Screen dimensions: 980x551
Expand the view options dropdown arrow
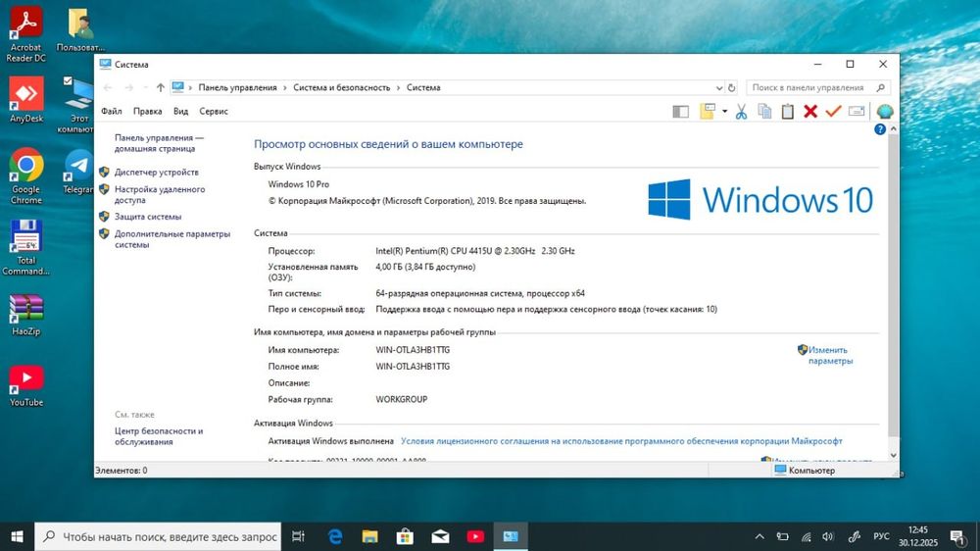coord(724,112)
